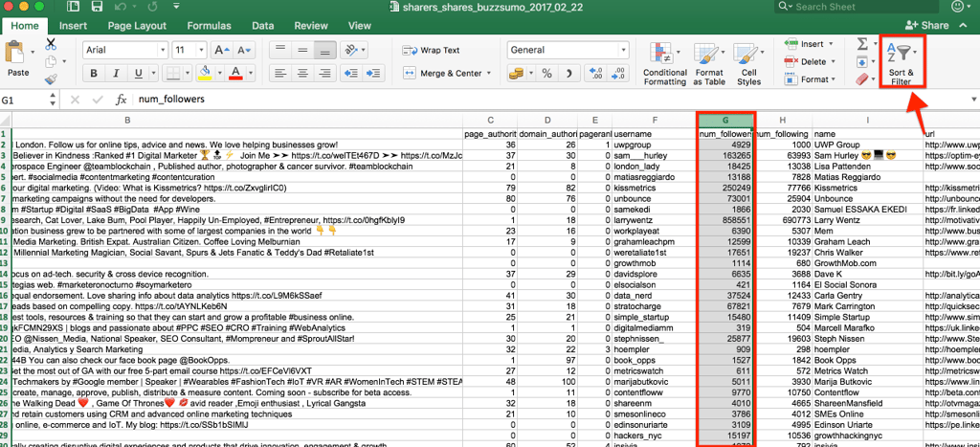Open Format as Table gallery
Viewport: 980px width, 447px height.
click(709, 64)
